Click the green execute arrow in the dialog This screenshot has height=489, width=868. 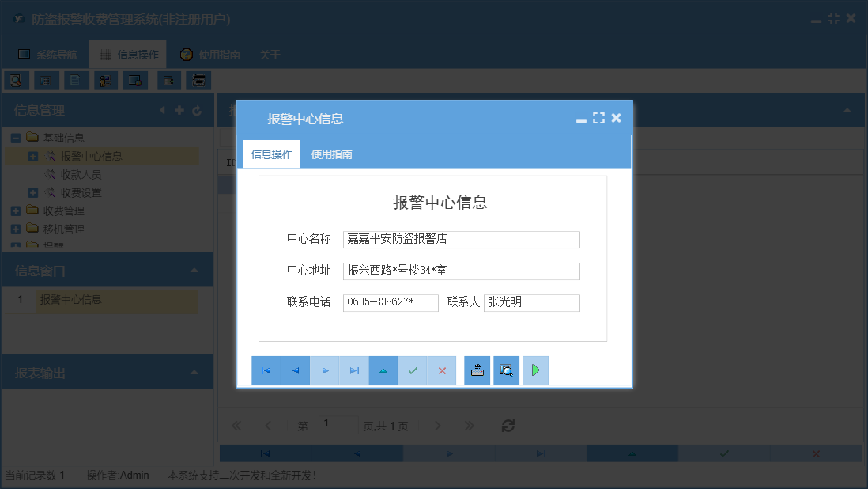pos(535,370)
